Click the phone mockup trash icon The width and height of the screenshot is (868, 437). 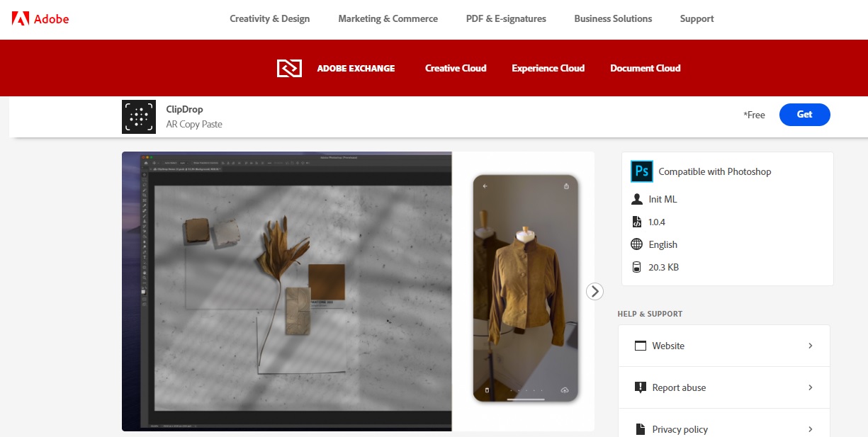(x=487, y=390)
